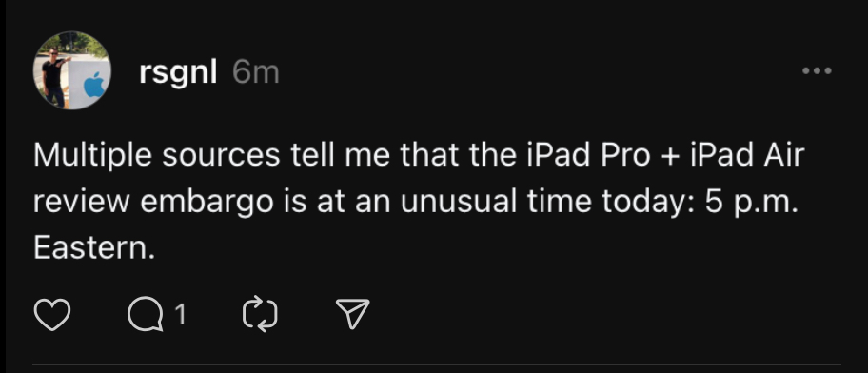Click "Multiple sources" at the post start
Screen dimensions: 868x373
(x=157, y=155)
